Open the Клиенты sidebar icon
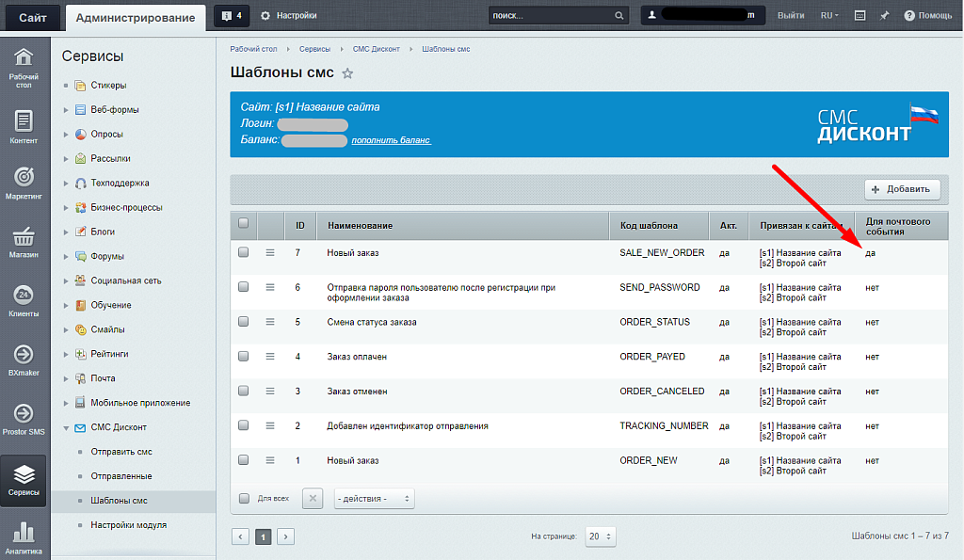964x560 pixels. pos(24,300)
